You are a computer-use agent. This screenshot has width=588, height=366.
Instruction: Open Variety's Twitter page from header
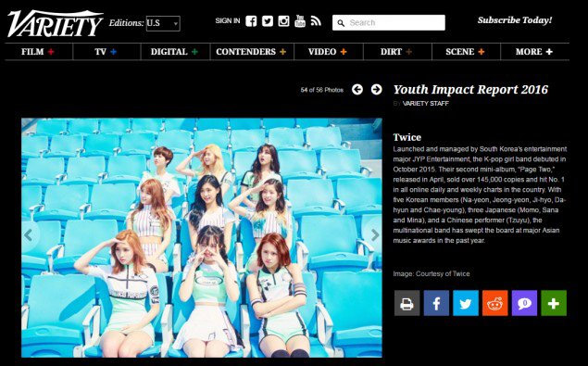pos(268,21)
